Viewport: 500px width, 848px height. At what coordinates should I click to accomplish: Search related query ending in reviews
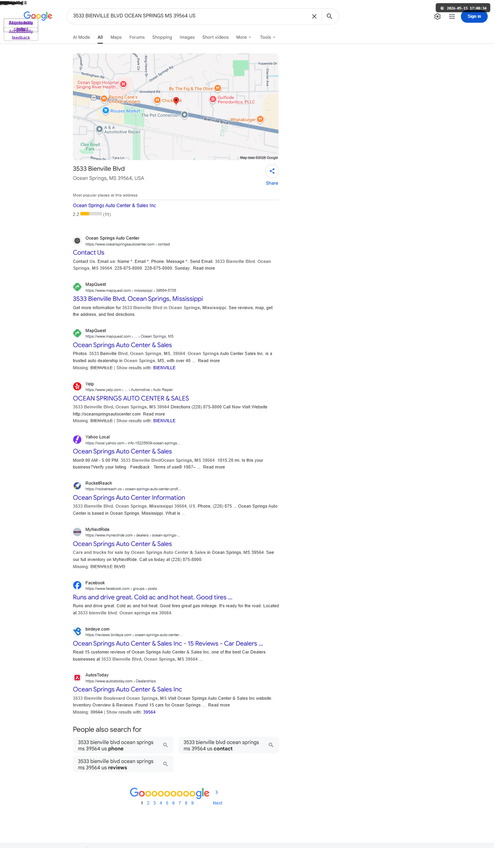click(x=123, y=764)
